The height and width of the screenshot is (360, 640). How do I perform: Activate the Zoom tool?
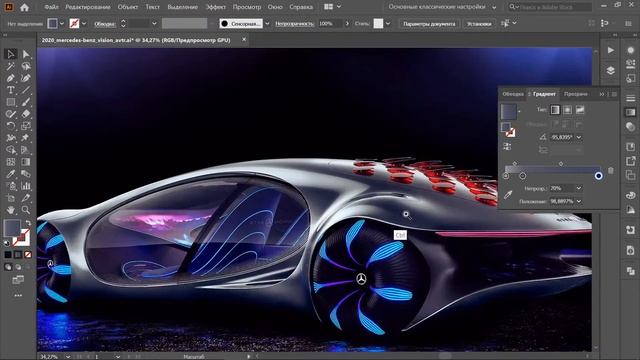(x=26, y=210)
